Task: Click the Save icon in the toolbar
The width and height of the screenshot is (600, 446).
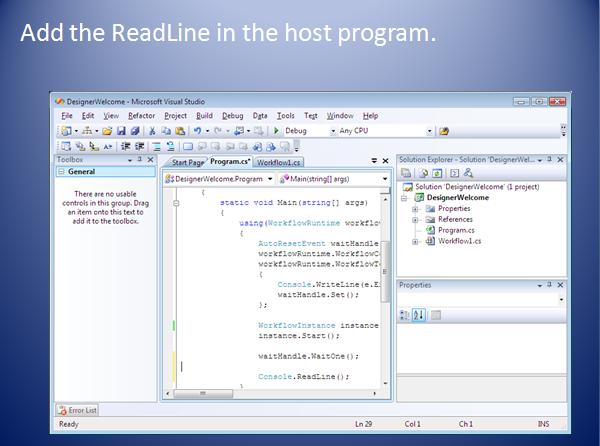Action: point(119,130)
